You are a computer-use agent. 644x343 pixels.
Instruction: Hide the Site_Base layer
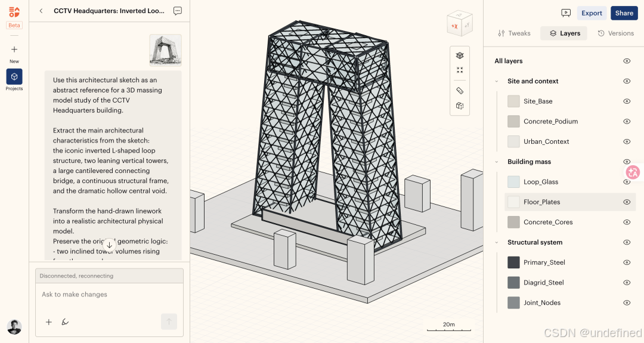coord(627,101)
